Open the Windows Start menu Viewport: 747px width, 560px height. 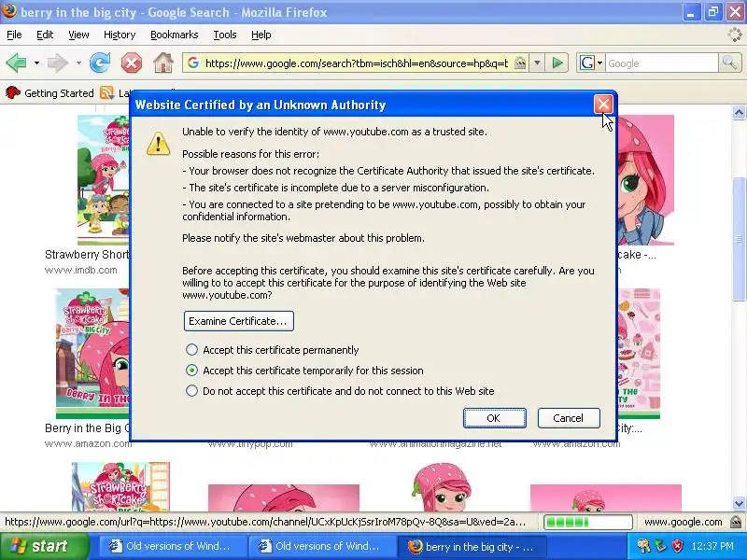pos(44,546)
